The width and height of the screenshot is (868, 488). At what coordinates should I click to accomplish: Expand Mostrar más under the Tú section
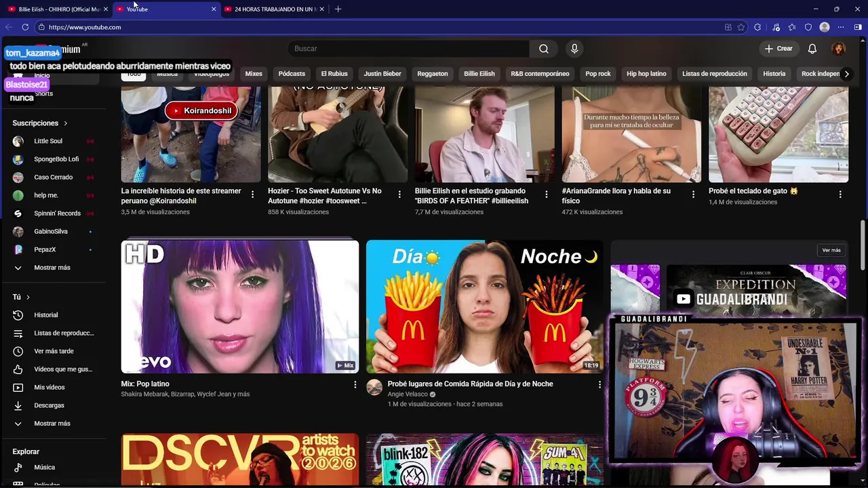(51, 424)
